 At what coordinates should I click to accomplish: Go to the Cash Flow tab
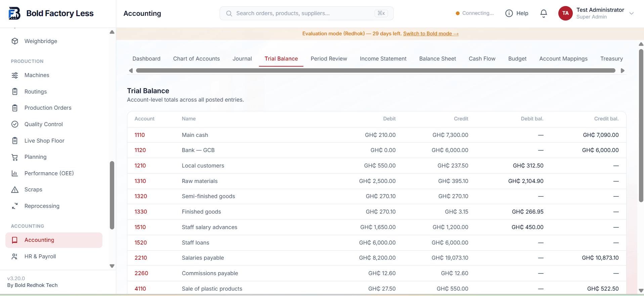tap(482, 59)
